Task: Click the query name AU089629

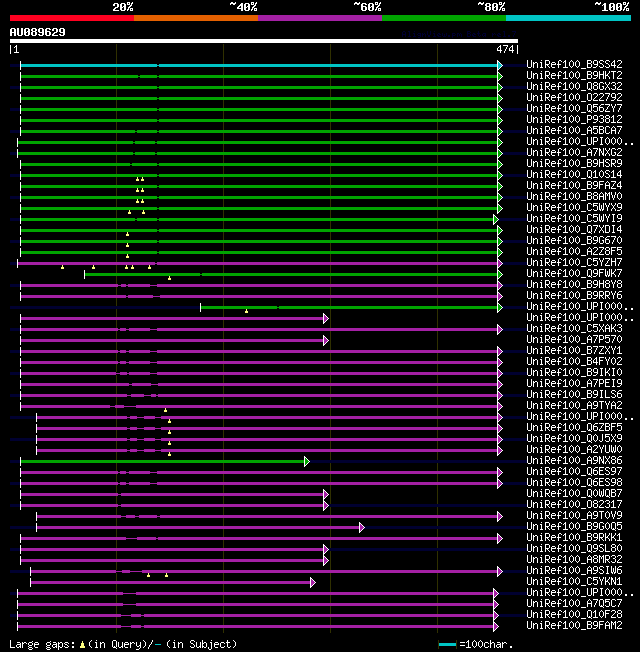Action: click(x=37, y=32)
